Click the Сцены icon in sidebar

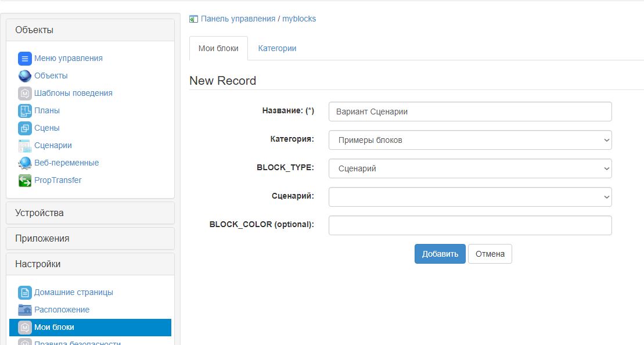point(24,128)
